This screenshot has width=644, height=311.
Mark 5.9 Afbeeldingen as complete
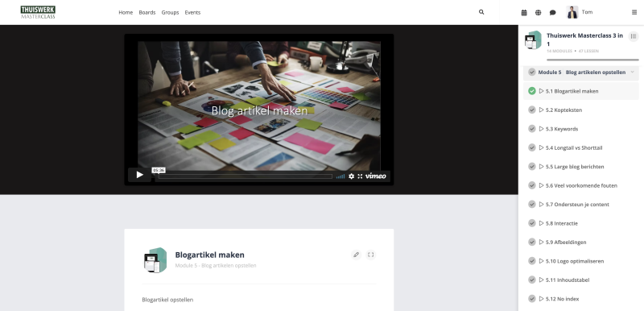click(532, 243)
